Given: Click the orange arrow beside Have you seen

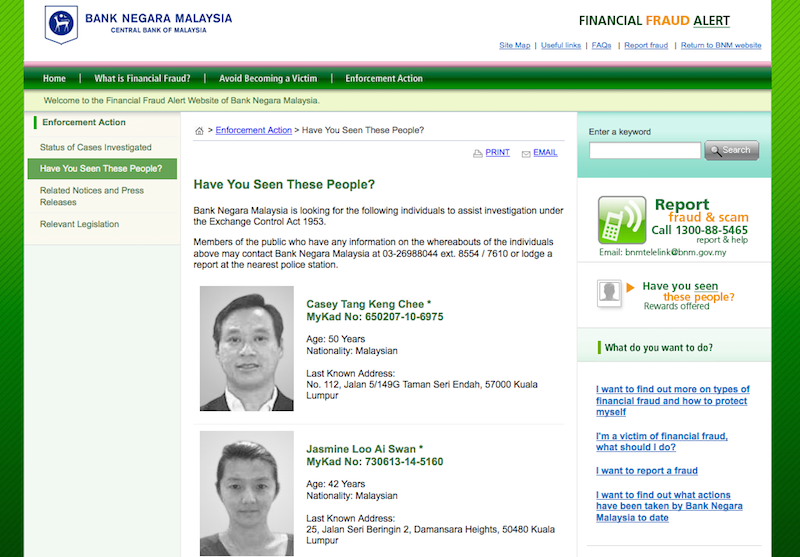Looking at the screenshot, I should 630,287.
